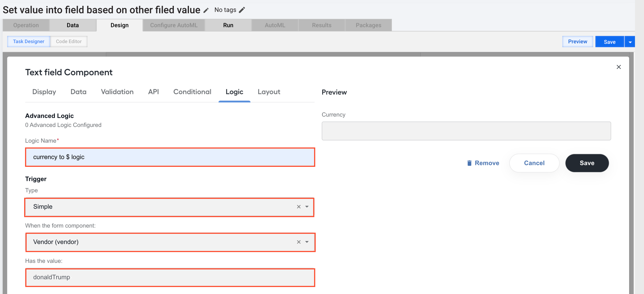Click the task title text

[x=102, y=10]
